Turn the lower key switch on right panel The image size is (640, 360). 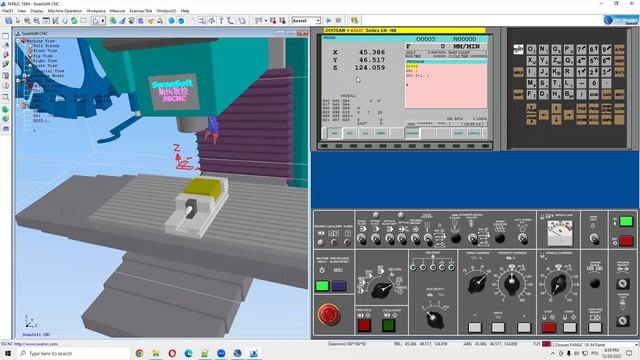click(622, 321)
